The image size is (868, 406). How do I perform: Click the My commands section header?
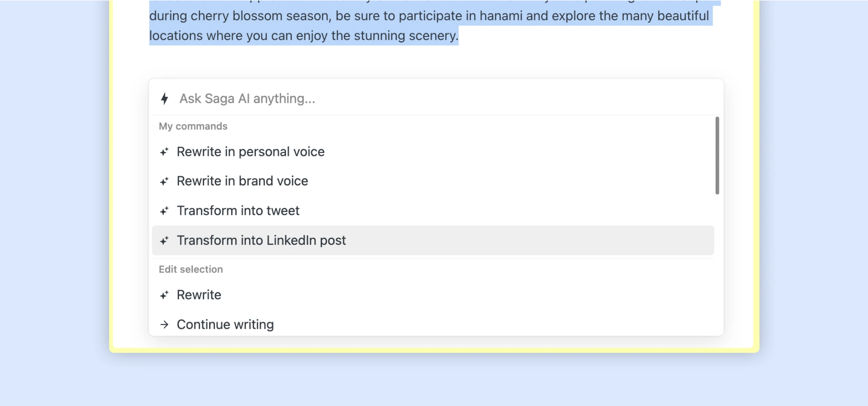(x=193, y=127)
